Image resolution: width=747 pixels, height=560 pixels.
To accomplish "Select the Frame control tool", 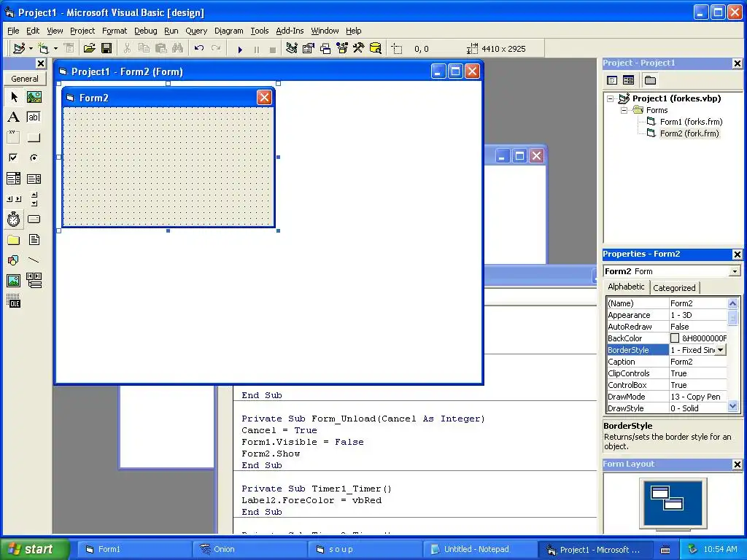I will [x=14, y=138].
